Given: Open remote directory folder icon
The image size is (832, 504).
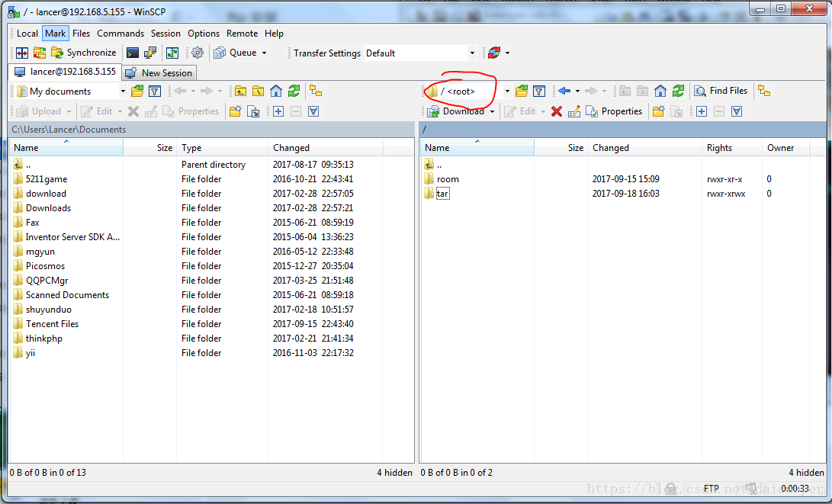Looking at the screenshot, I should pos(522,91).
